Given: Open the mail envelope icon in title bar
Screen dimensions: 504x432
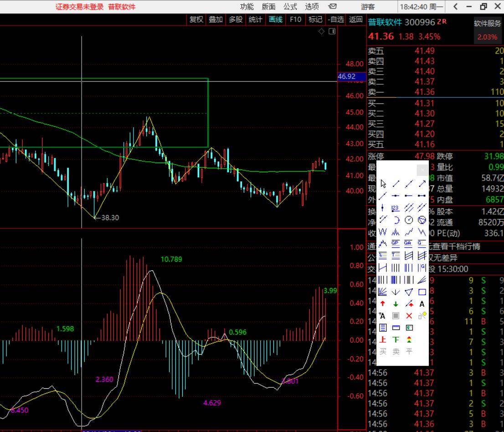Looking at the screenshot, I should tap(332, 6).
